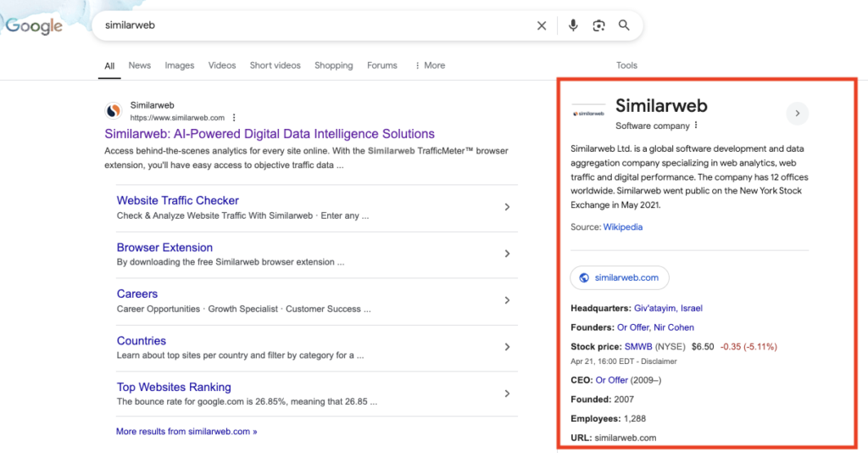The height and width of the screenshot is (453, 868).
Task: Open CEO Or Offer link
Action: pyautogui.click(x=612, y=380)
